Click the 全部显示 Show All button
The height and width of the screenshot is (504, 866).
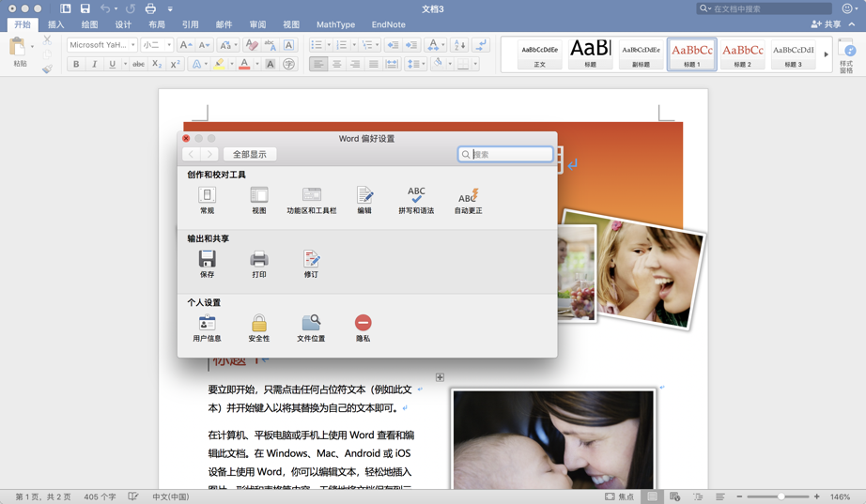point(250,154)
